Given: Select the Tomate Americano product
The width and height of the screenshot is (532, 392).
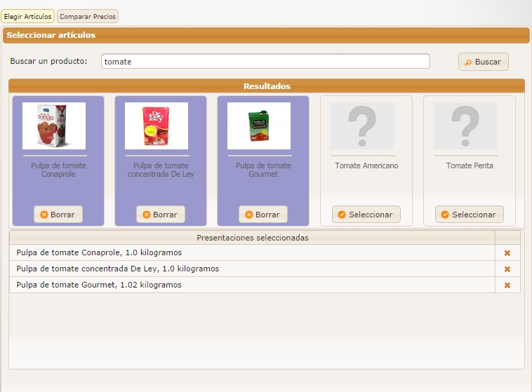Looking at the screenshot, I should click(366, 215).
